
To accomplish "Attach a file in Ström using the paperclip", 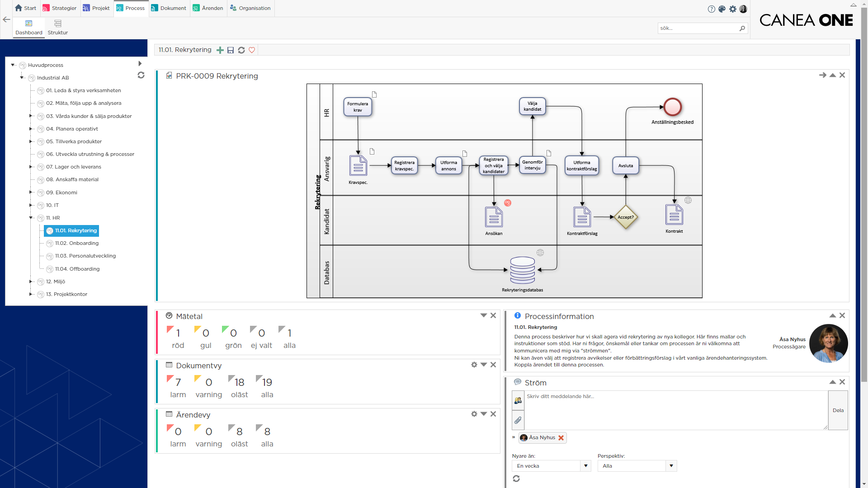I will [x=518, y=420].
